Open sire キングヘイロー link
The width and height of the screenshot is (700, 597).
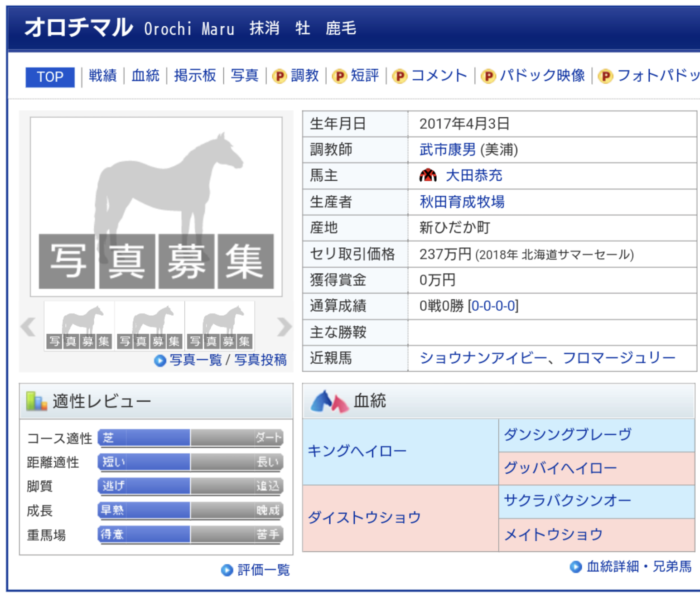(357, 451)
